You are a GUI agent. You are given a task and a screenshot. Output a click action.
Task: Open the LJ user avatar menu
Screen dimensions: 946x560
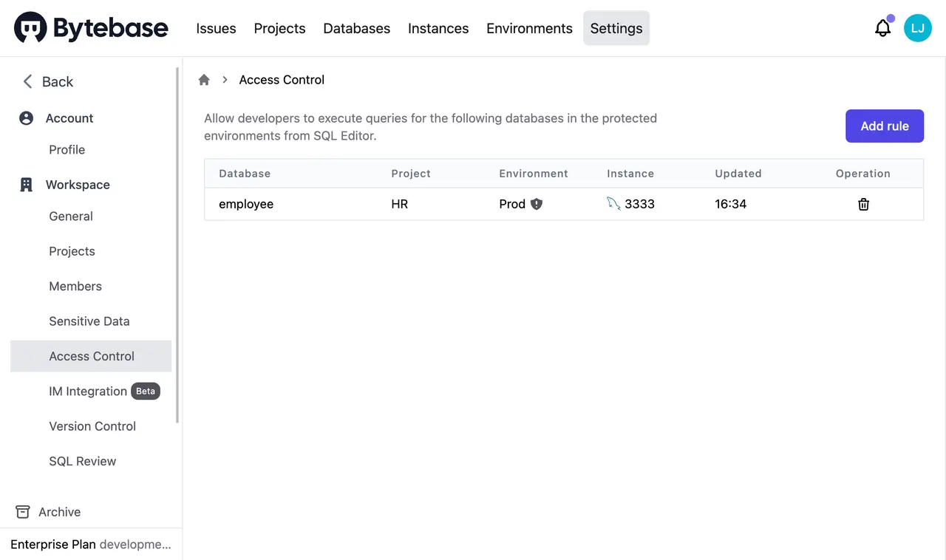917,28
